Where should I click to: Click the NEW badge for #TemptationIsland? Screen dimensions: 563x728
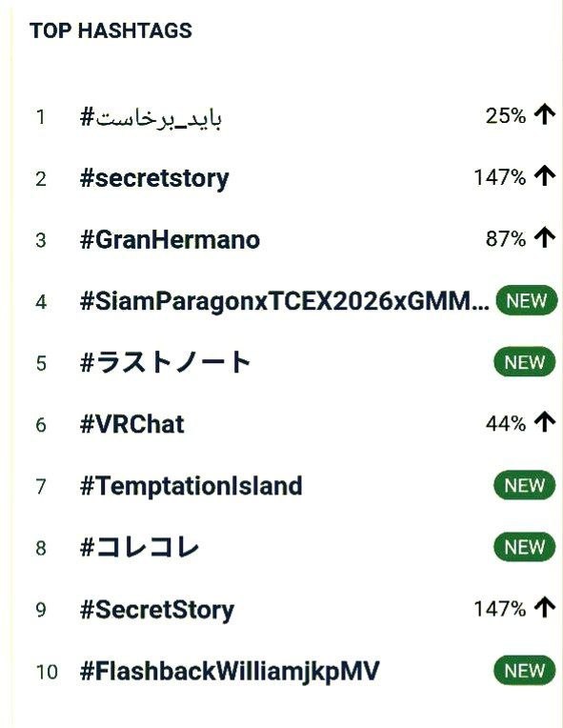525,485
